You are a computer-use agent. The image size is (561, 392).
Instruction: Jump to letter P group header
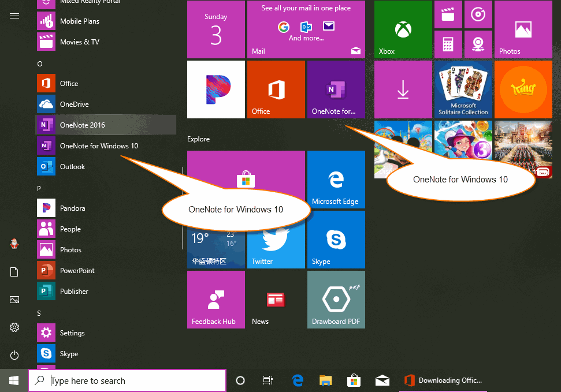[39, 188]
